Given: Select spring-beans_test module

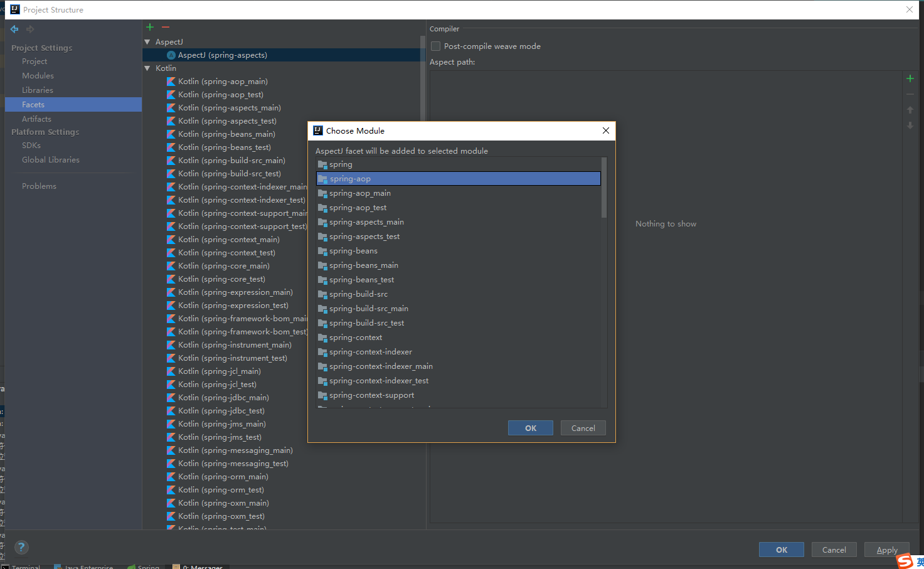Looking at the screenshot, I should coord(459,280).
